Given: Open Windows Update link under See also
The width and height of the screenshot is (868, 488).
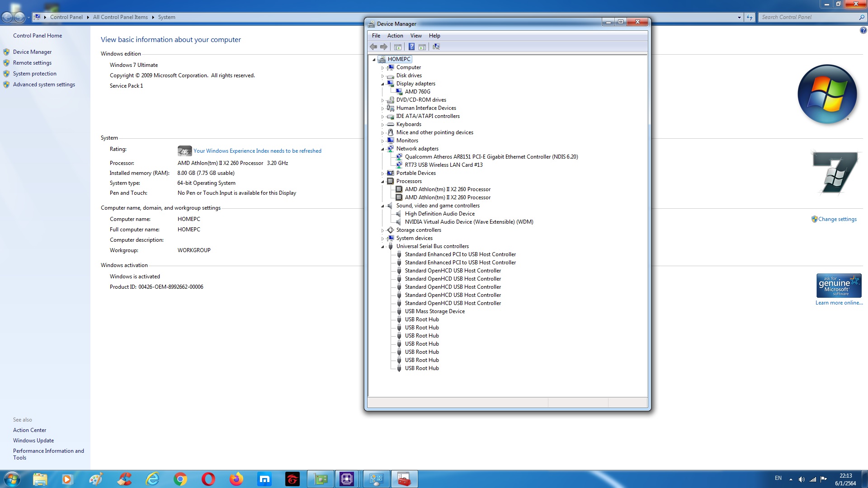Looking at the screenshot, I should click(33, 441).
